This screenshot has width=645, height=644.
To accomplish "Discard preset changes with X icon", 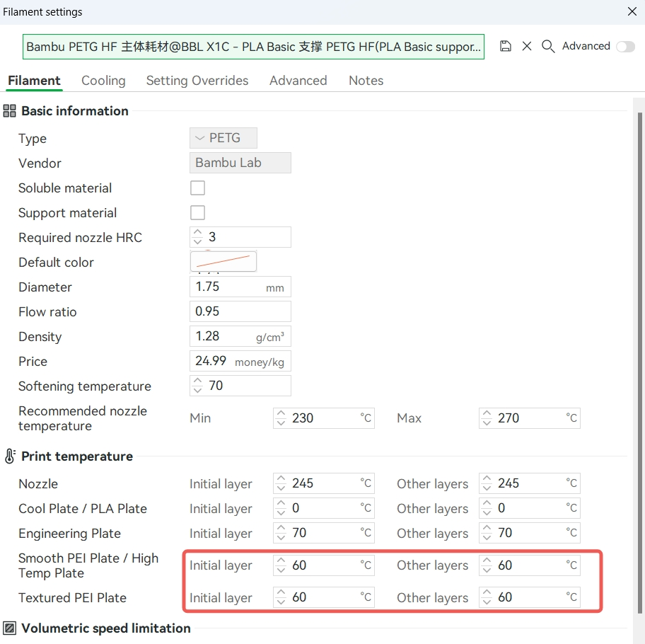I will pos(526,46).
